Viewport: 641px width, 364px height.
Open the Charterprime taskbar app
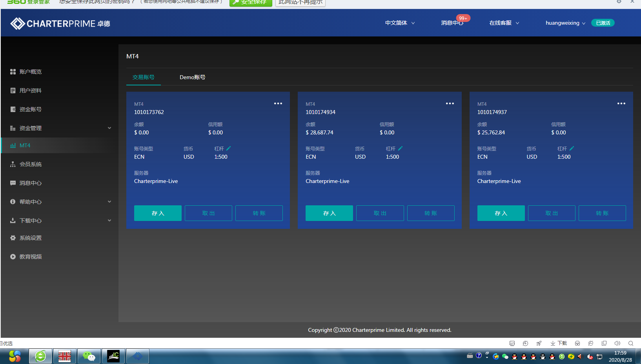tap(138, 356)
